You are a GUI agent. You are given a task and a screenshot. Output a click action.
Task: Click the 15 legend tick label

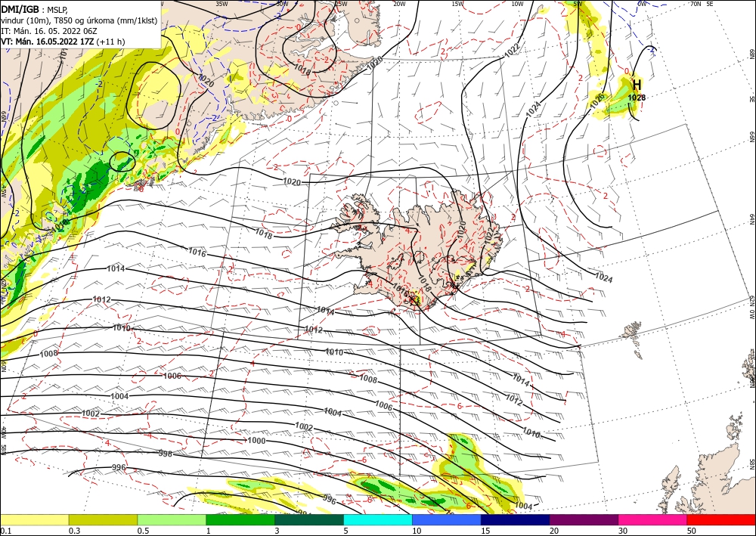coord(485,531)
